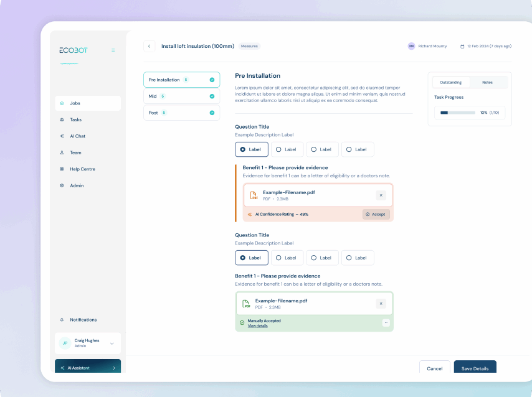The image size is (532, 397).
Task: Click the Save Details button
Action: pos(475,368)
